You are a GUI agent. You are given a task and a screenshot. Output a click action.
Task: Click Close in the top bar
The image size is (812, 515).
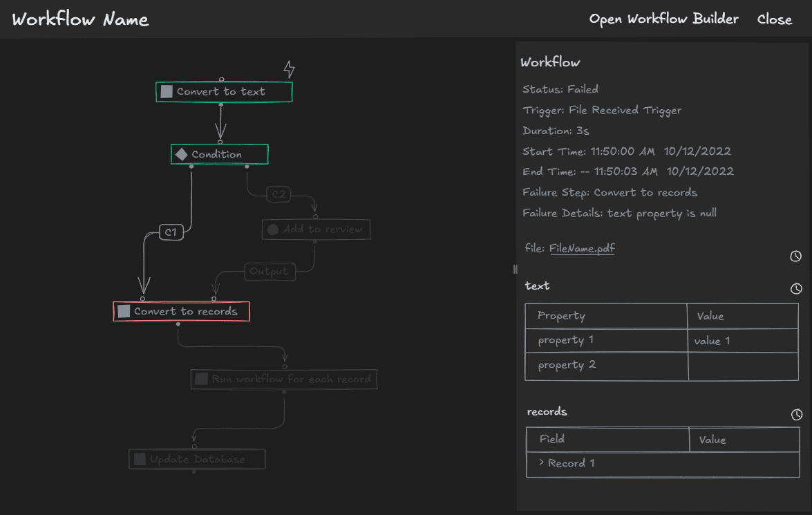tap(774, 19)
